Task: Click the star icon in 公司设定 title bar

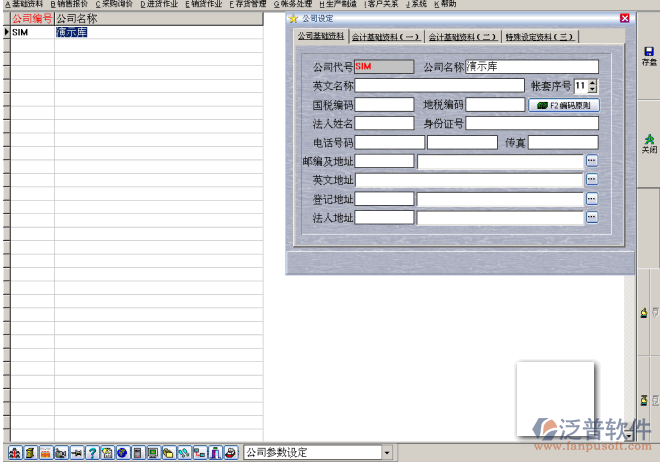Action: [x=293, y=18]
